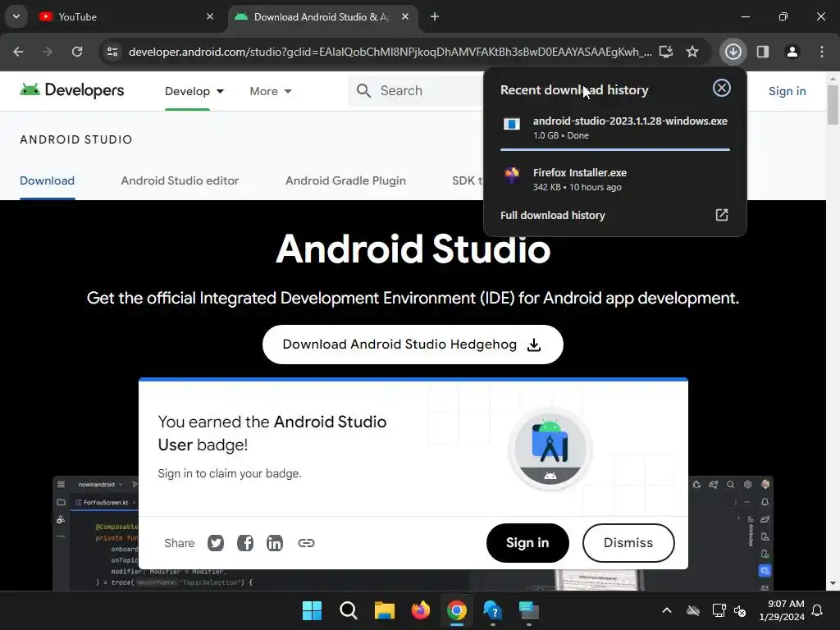Click the page header Sign in link
Viewport: 840px width, 630px height.
(787, 91)
